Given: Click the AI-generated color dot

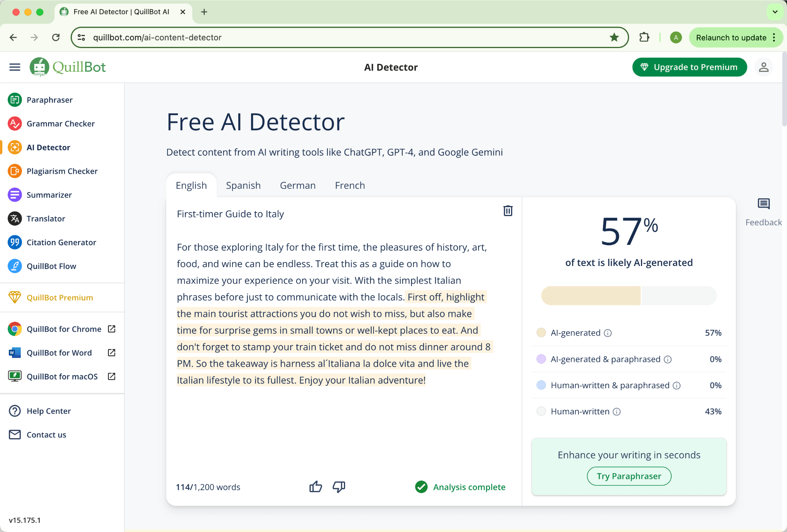Looking at the screenshot, I should (541, 333).
